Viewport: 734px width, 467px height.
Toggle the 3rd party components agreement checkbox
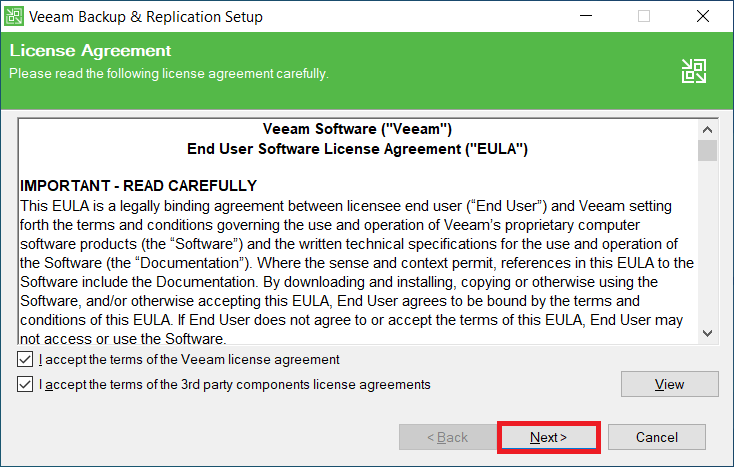pyautogui.click(x=25, y=384)
